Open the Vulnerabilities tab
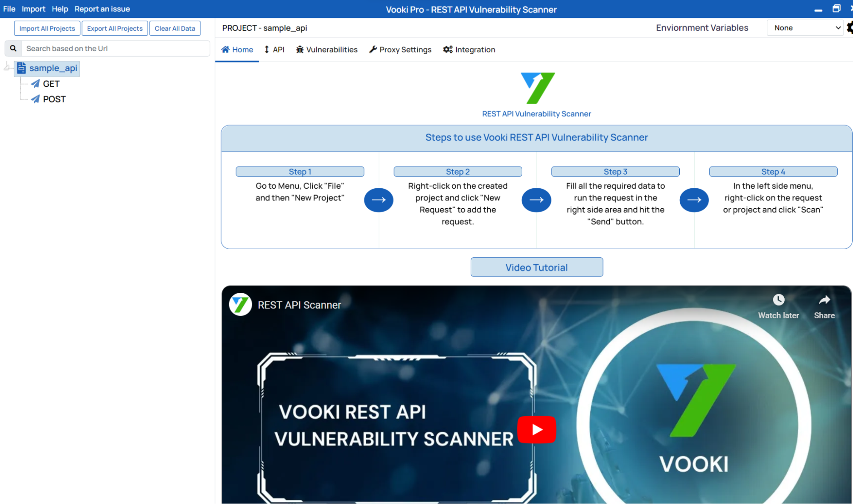853x504 pixels. [x=327, y=50]
